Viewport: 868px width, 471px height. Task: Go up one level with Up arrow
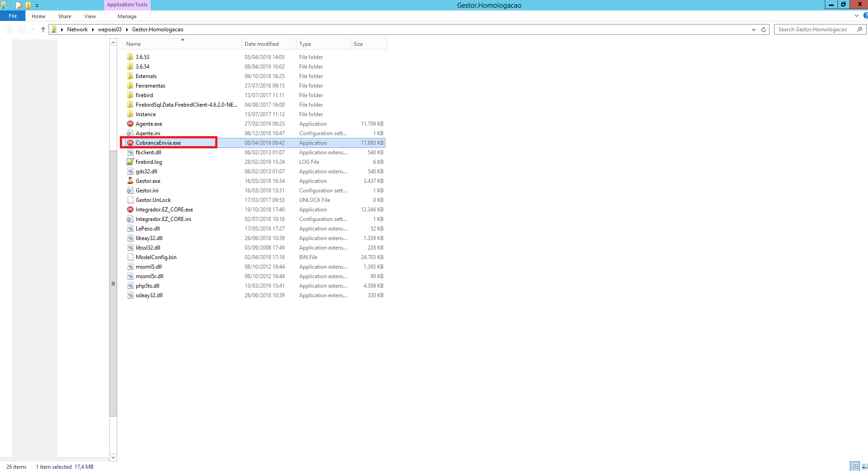click(43, 29)
